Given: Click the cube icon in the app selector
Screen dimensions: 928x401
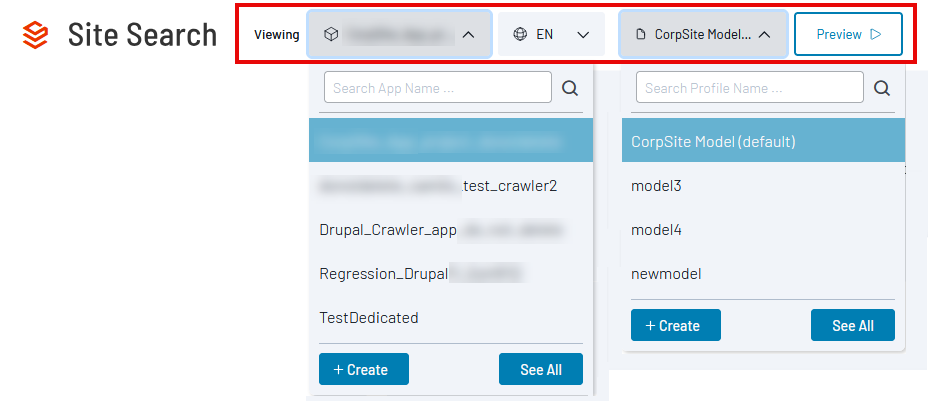Looking at the screenshot, I should [330, 34].
